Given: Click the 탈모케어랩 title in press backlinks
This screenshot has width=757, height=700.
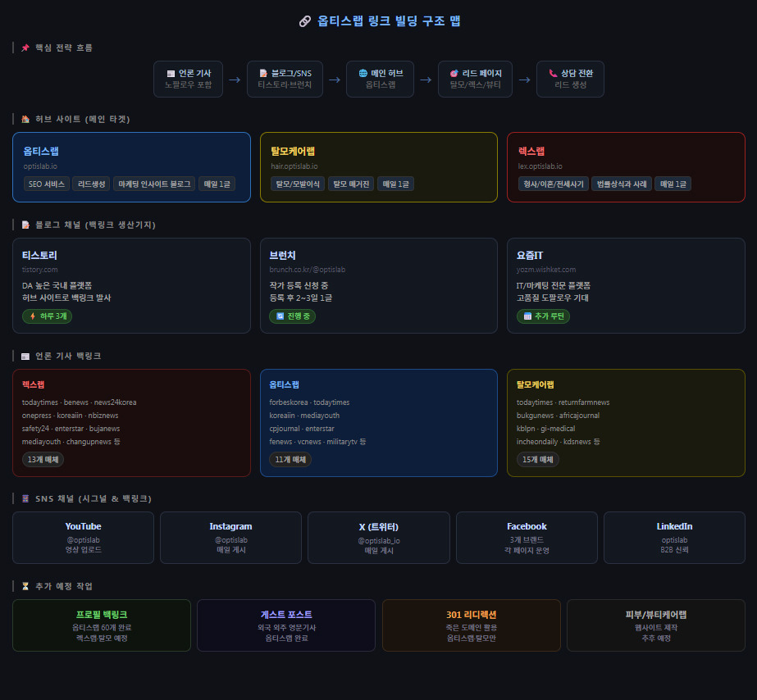Looking at the screenshot, I should point(535,384).
